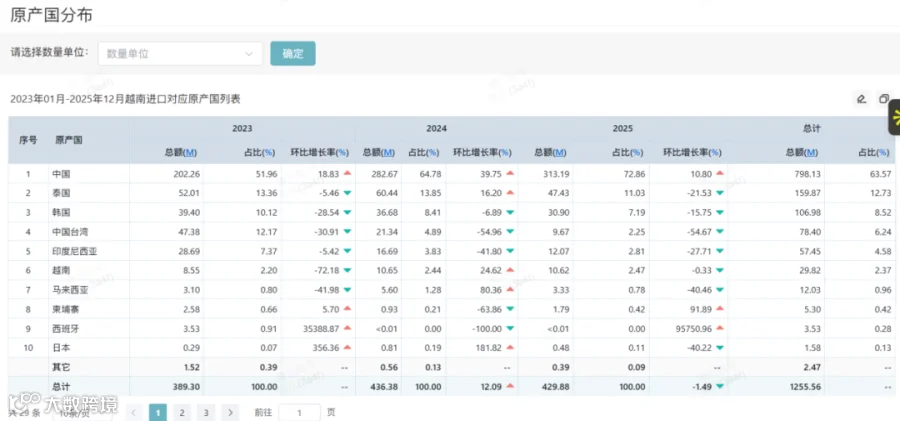Viewport: 900px width, 421px height.
Task: Click the 313.19 value for 中国 2025
Action: pyautogui.click(x=557, y=174)
